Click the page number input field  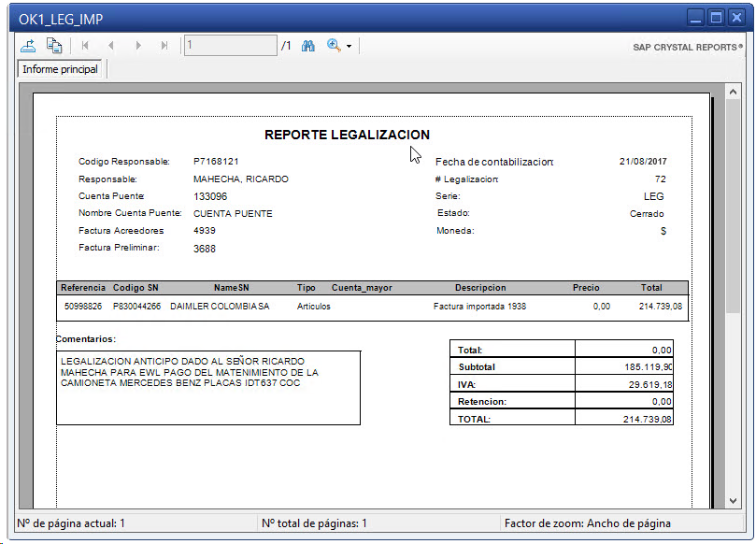click(230, 45)
